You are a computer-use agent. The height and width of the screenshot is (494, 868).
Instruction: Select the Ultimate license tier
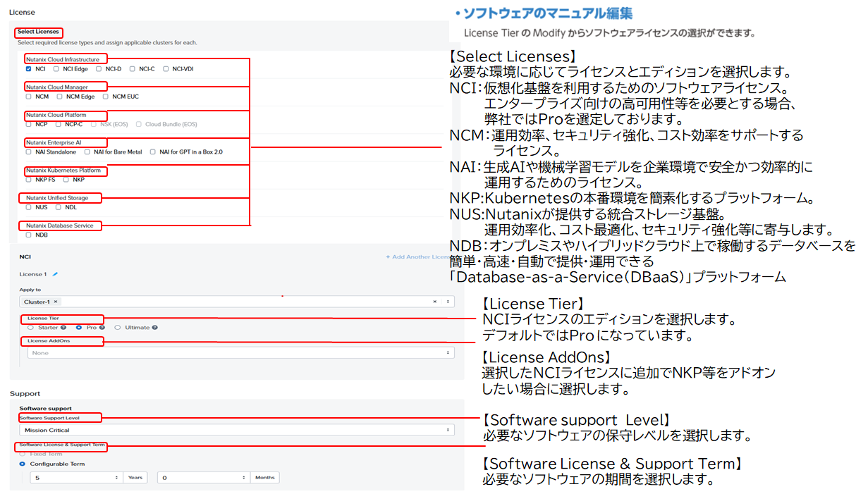pyautogui.click(x=117, y=328)
